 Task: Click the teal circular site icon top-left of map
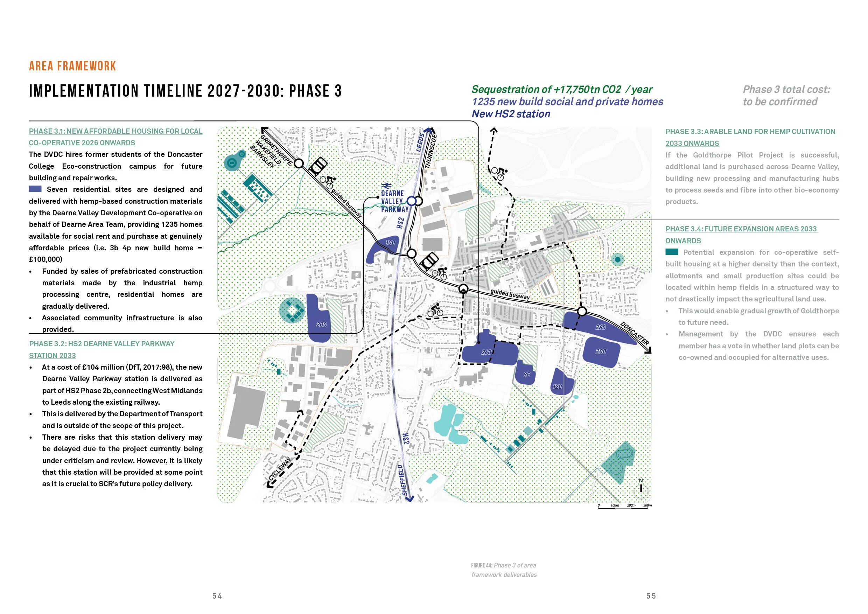(x=233, y=162)
